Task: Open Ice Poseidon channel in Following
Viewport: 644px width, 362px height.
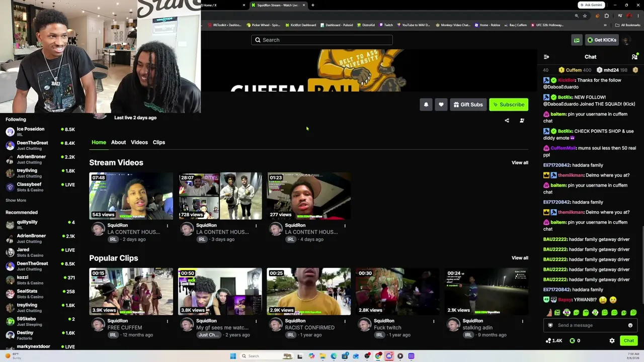Action: point(40,132)
